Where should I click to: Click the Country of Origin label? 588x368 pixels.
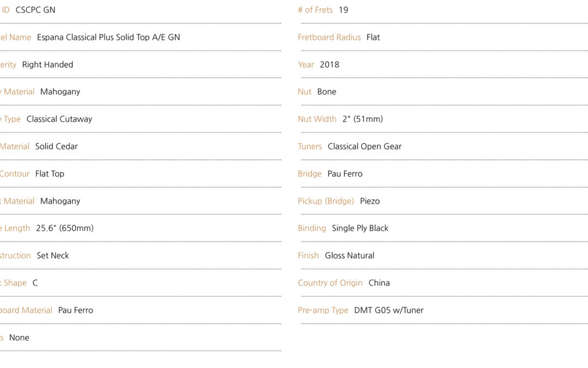coord(330,283)
